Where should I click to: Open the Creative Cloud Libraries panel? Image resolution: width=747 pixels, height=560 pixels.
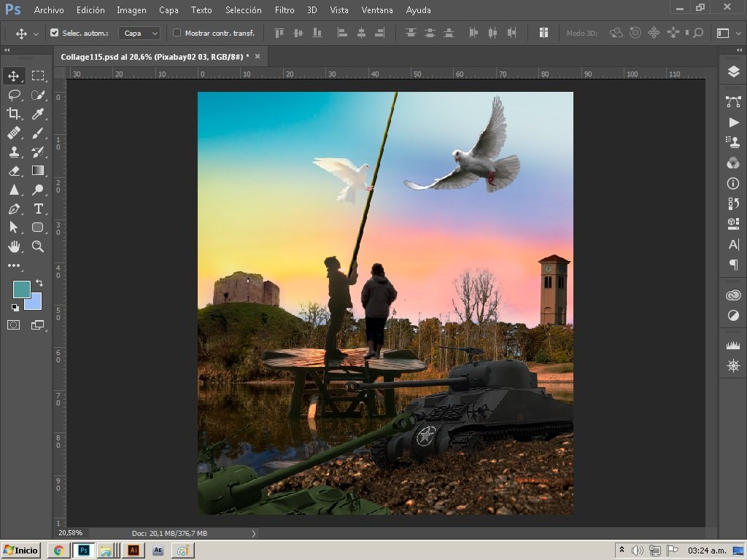pos(733,295)
